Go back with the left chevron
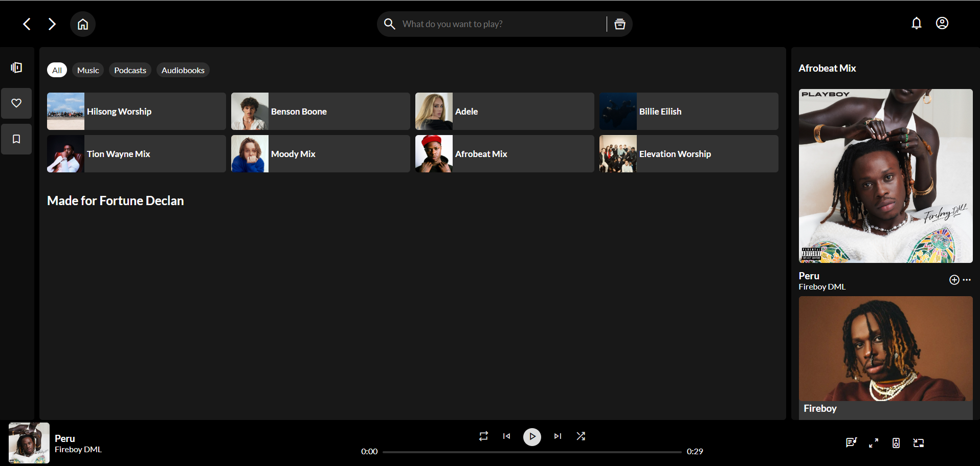This screenshot has width=980, height=466. [x=27, y=24]
